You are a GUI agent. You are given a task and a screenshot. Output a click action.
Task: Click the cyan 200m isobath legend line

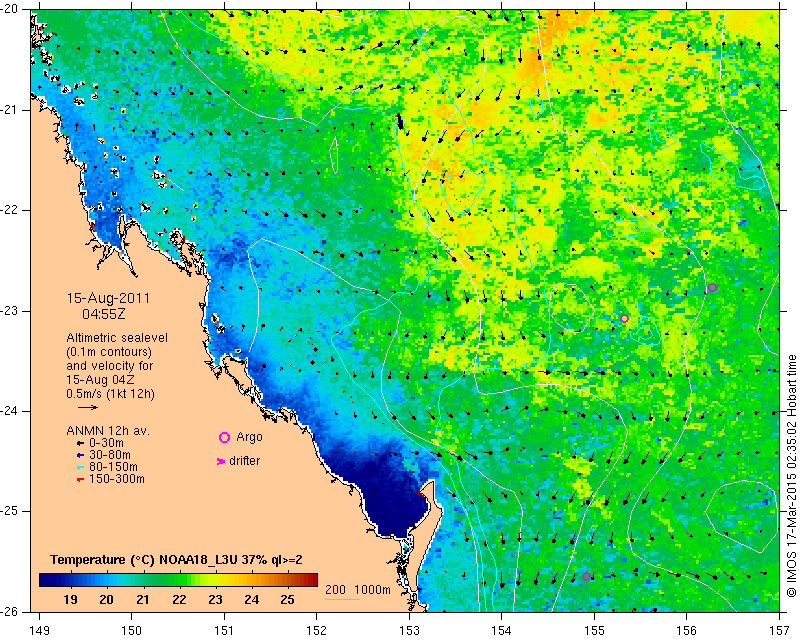tap(342, 599)
